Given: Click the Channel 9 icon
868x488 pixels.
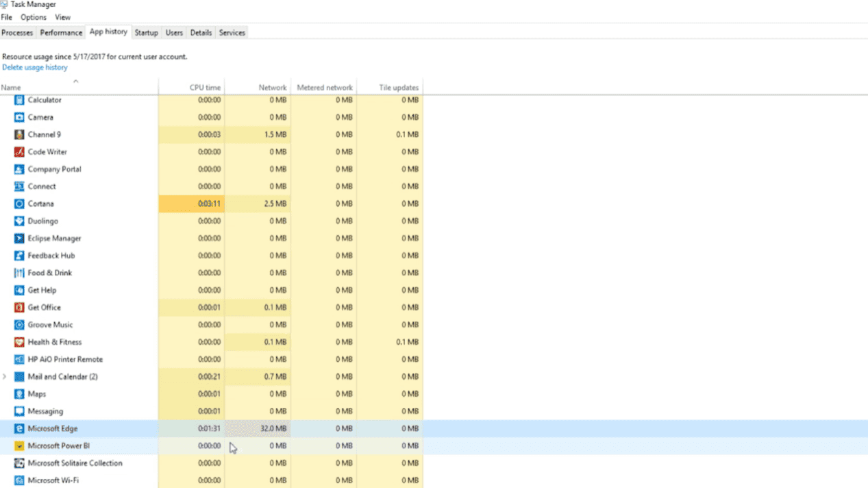Looking at the screenshot, I should tap(19, 134).
